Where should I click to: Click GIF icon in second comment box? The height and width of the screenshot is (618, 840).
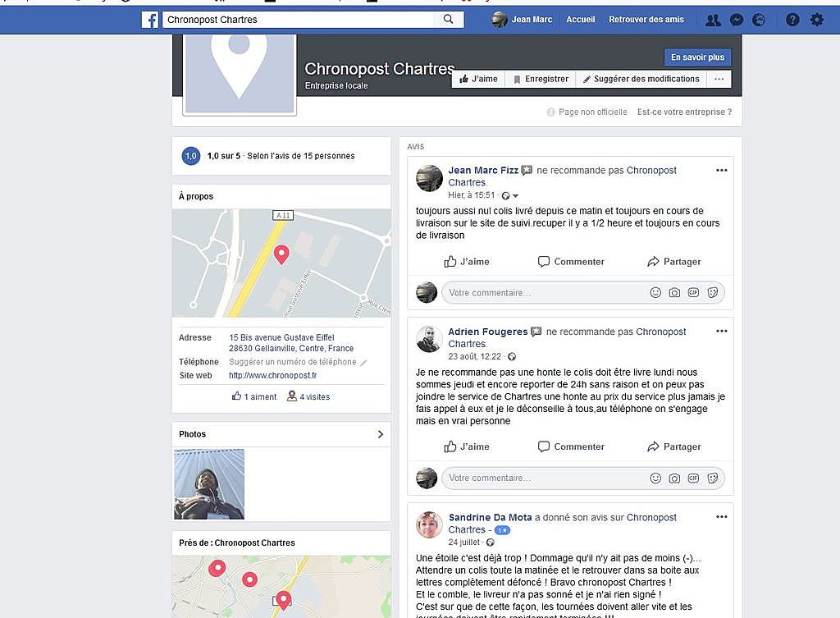coord(693,478)
